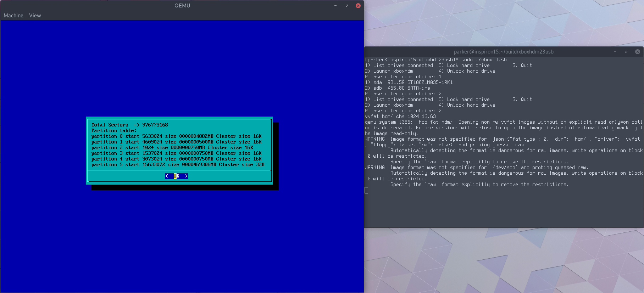Screen dimensions: 644x293
Task: Open the Machine menu in QEMU
Action: [13, 16]
